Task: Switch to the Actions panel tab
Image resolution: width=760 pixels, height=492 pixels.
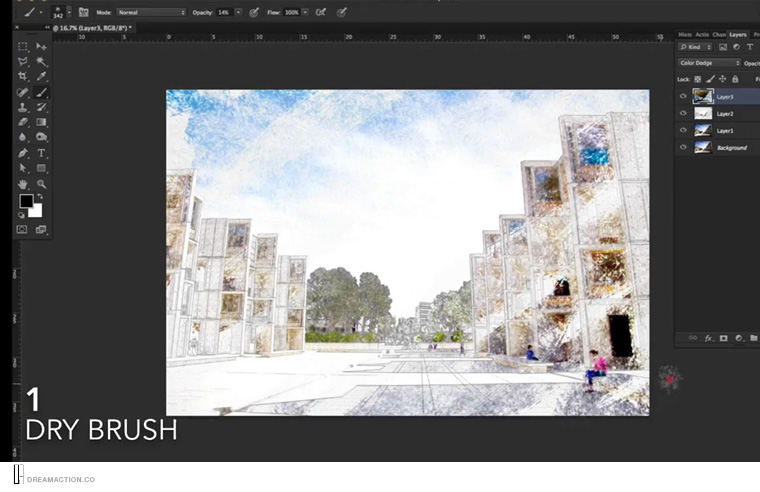Action: coord(702,34)
